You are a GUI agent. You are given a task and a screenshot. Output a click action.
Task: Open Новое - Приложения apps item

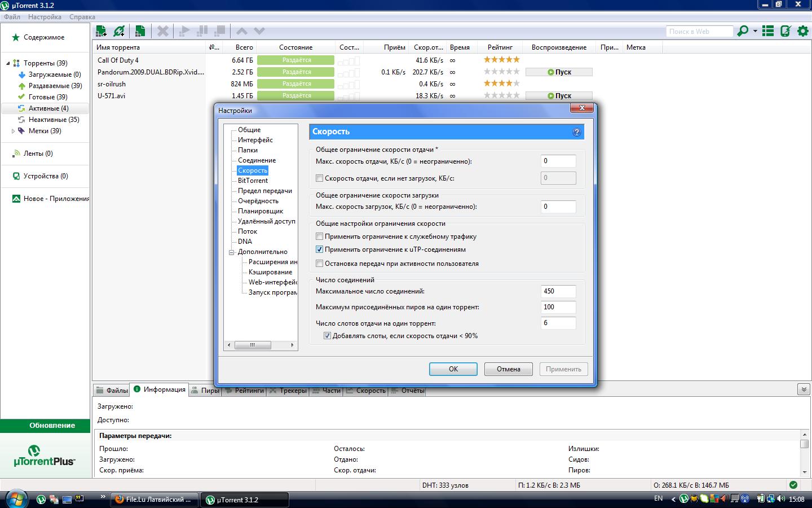click(51, 199)
